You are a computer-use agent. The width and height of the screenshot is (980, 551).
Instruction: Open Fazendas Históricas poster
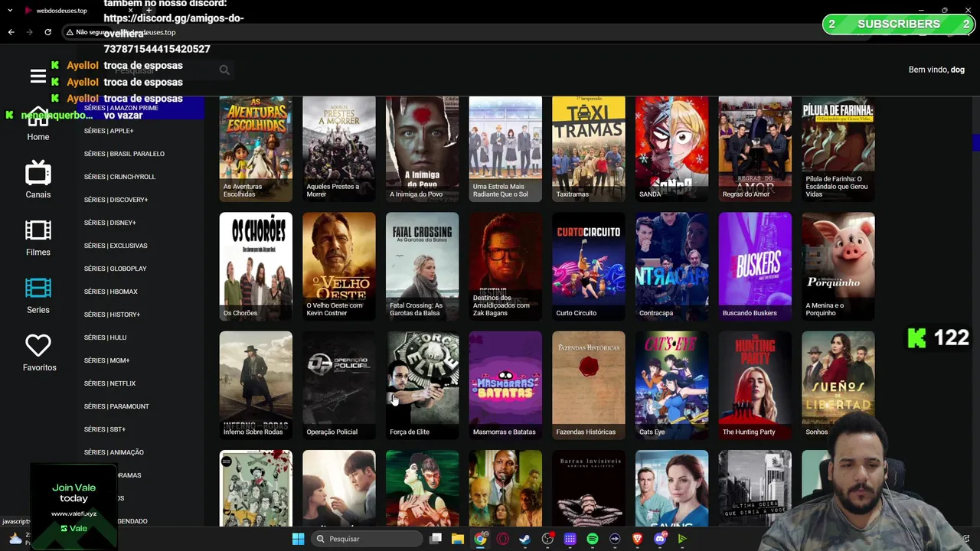(589, 385)
